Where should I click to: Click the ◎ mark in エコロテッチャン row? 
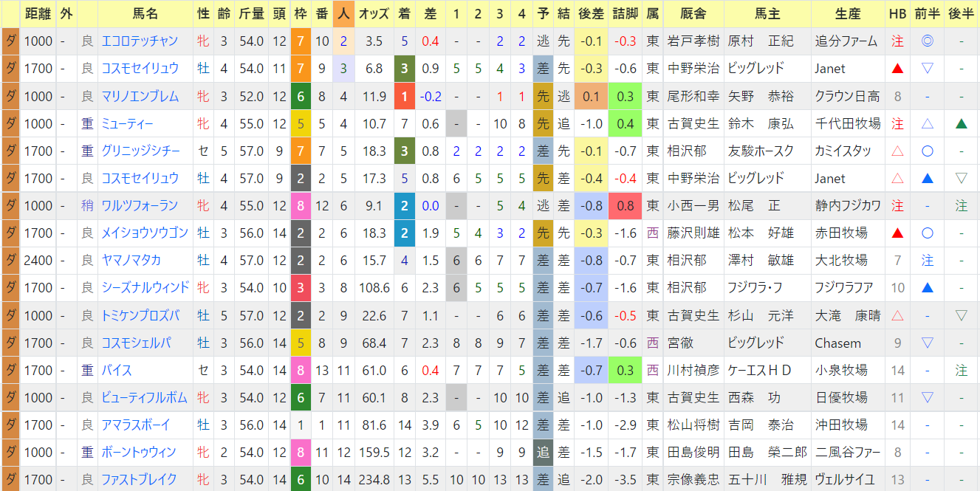(x=928, y=41)
